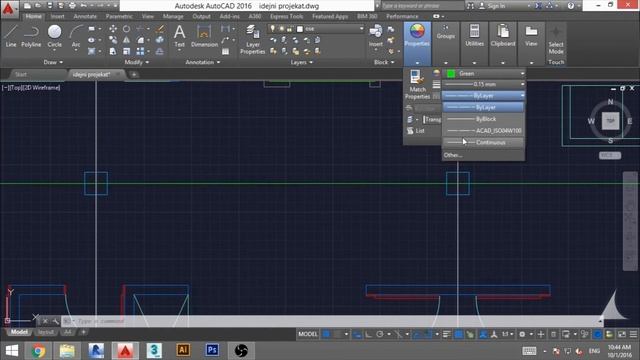Toggle layer on/off lightbulb icon
The height and width of the screenshot is (360, 640).
coord(273,29)
